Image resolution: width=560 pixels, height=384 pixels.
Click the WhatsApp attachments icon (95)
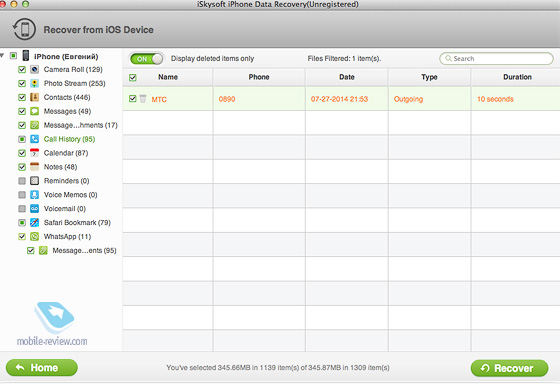pyautogui.click(x=43, y=250)
